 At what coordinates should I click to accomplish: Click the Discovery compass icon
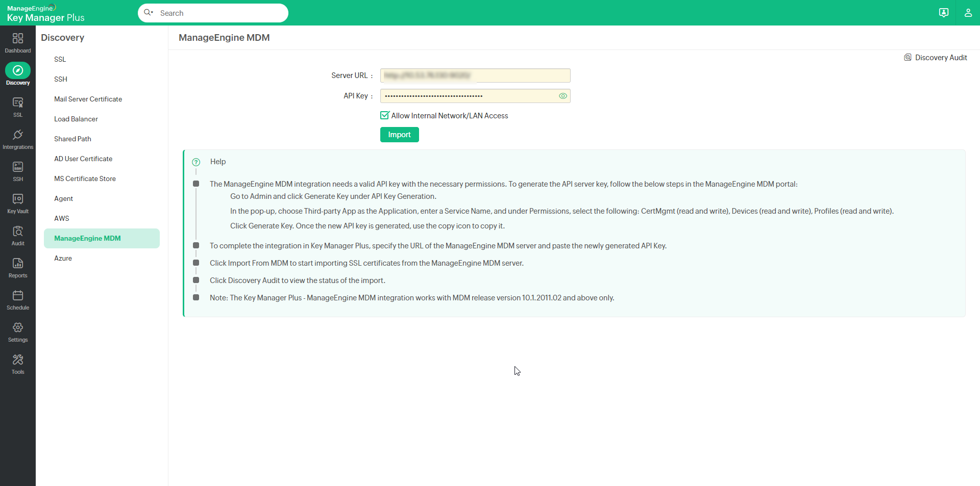tap(18, 70)
